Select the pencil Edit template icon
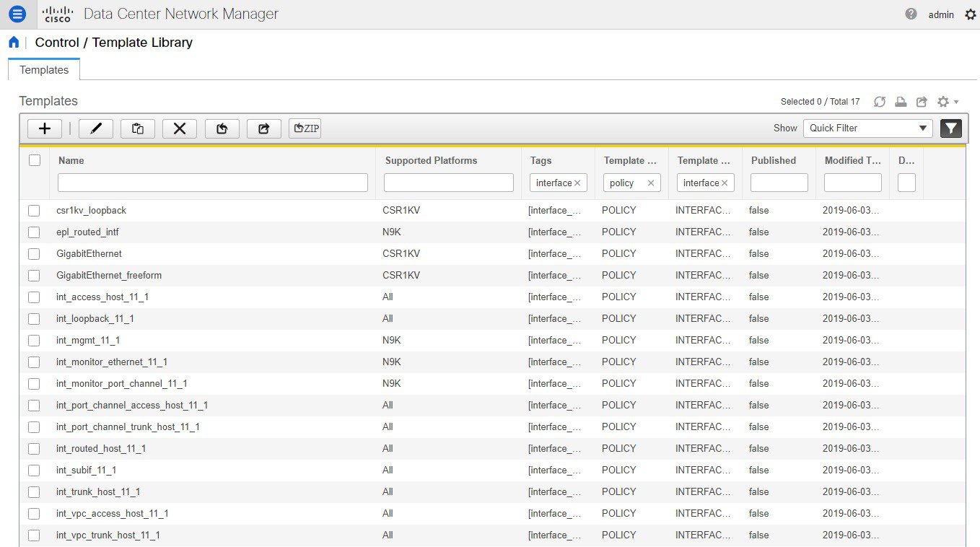Screen dimensions: 980x547 tap(96, 128)
